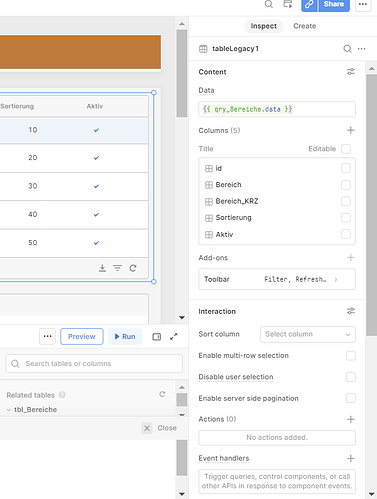
Task: Enable editable for the Bereich column
Action: [346, 185]
